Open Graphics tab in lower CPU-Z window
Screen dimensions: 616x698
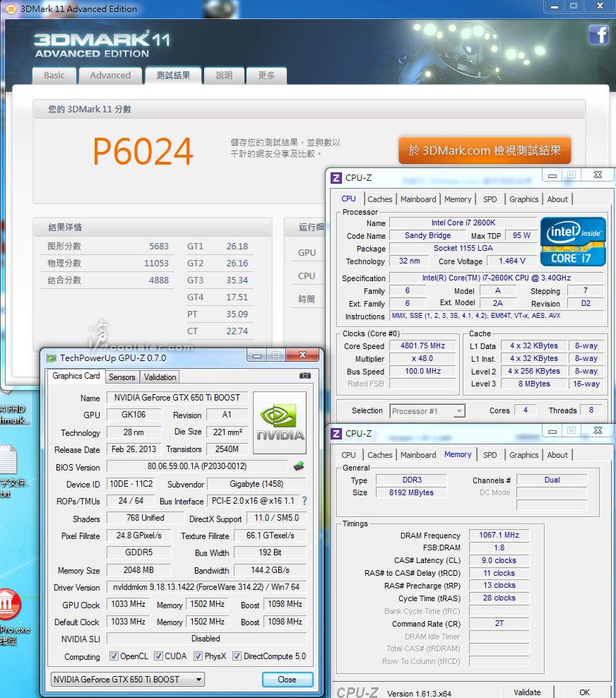pos(524,455)
